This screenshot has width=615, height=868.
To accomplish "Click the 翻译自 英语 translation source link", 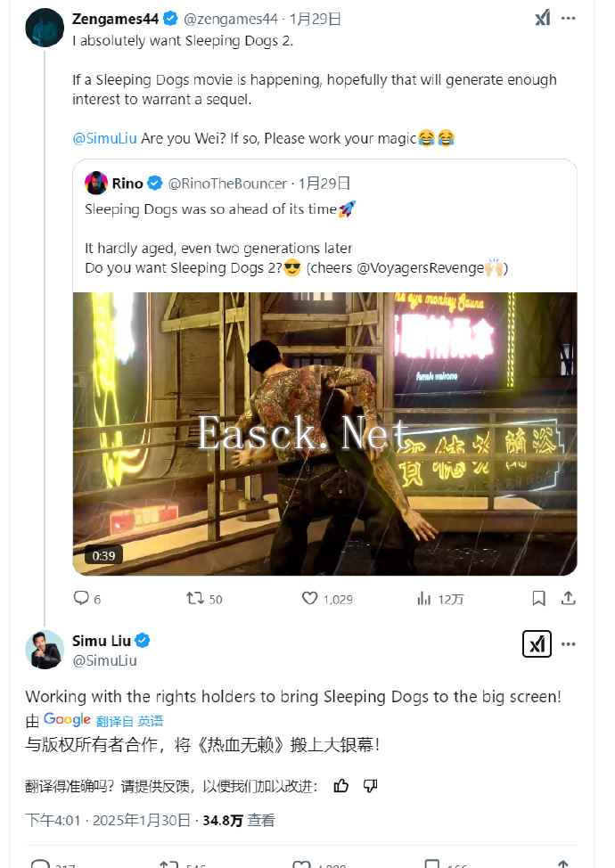I will 129,721.
